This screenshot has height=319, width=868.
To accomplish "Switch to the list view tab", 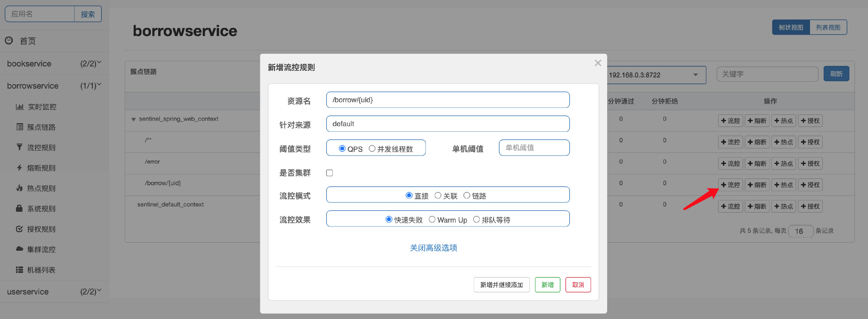I will point(828,27).
